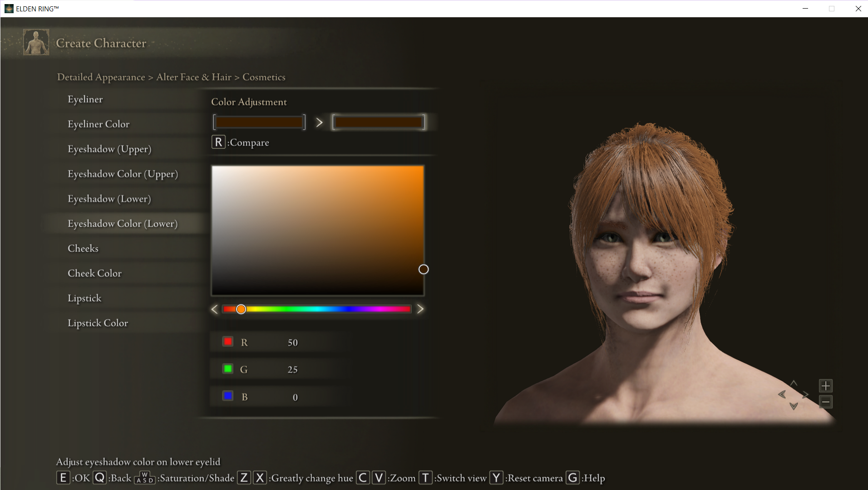Click the camera down arrow

[x=794, y=406]
